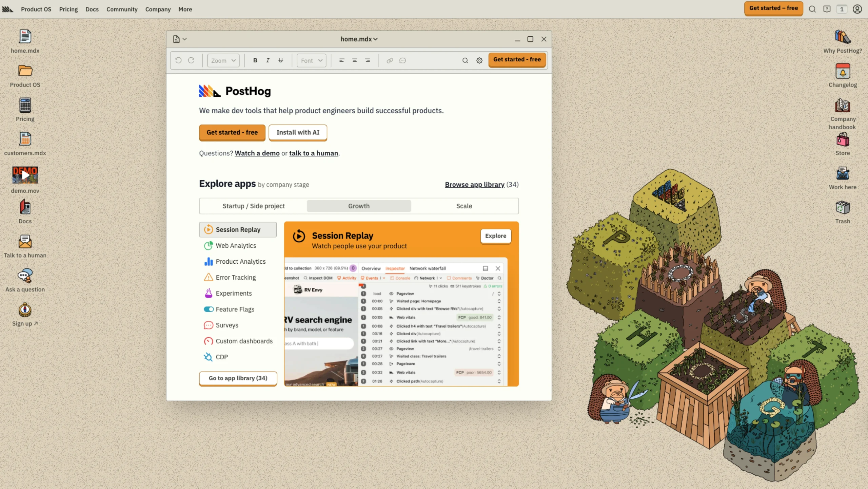
Task: Toggle bold text formatting
Action: (255, 60)
